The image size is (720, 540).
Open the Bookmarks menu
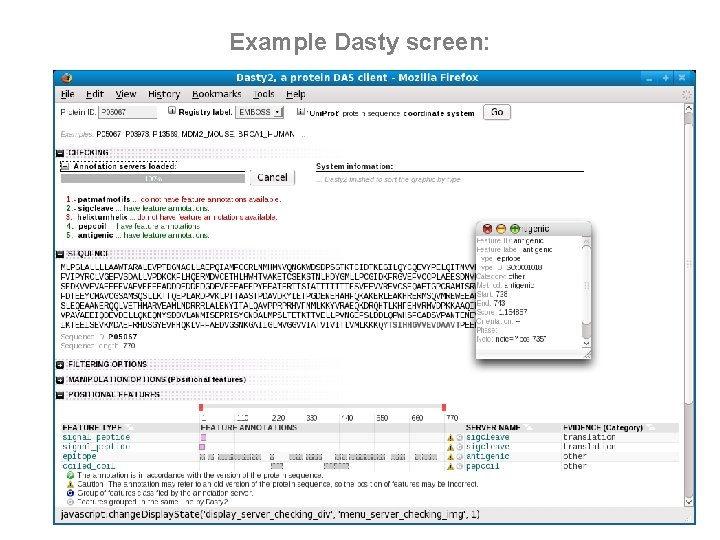coord(216,94)
